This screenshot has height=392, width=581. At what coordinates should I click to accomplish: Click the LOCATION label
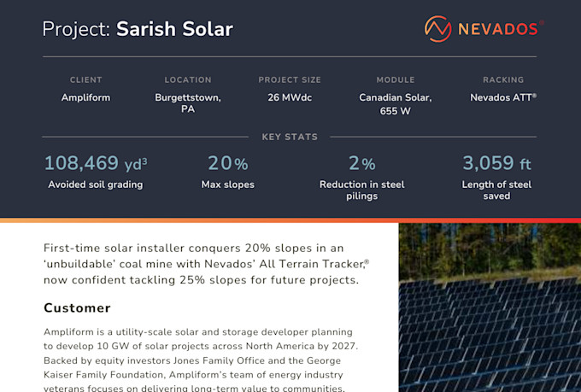[x=188, y=79]
